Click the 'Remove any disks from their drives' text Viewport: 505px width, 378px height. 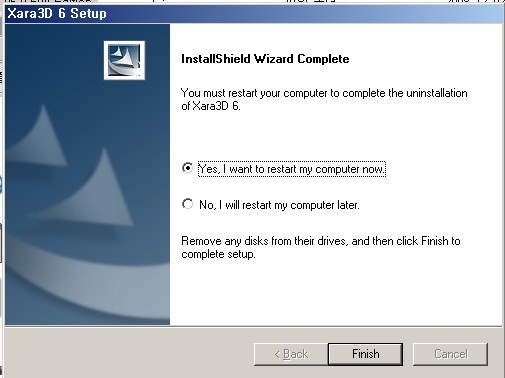pyautogui.click(x=321, y=247)
